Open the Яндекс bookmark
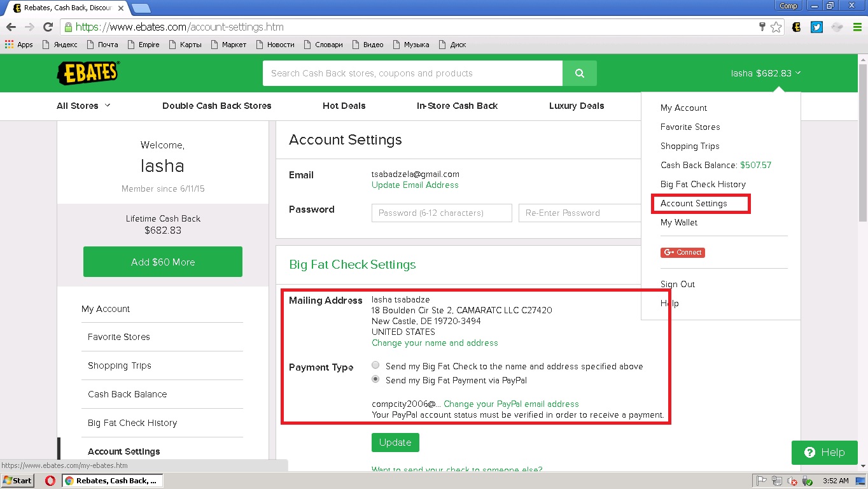Screen dimensions: 868x489 click(59, 45)
